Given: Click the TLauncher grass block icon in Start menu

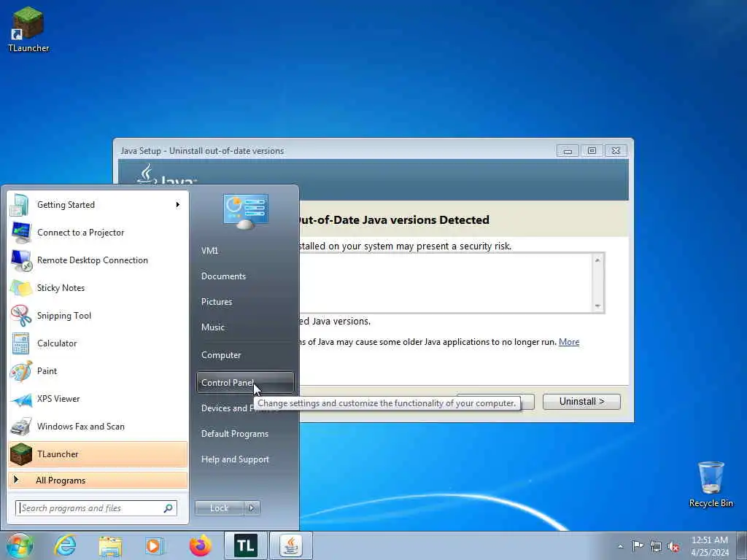Looking at the screenshot, I should click(x=21, y=454).
